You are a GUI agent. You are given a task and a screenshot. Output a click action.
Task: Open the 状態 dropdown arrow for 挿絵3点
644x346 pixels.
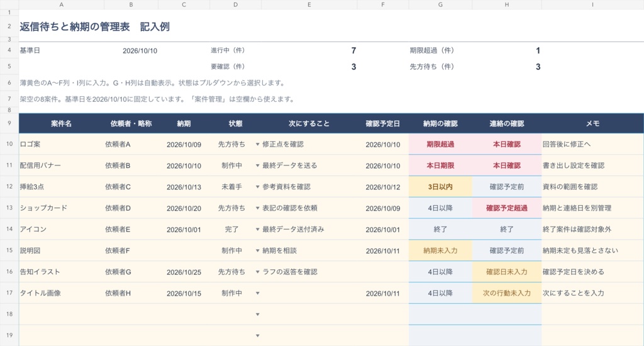click(x=257, y=187)
